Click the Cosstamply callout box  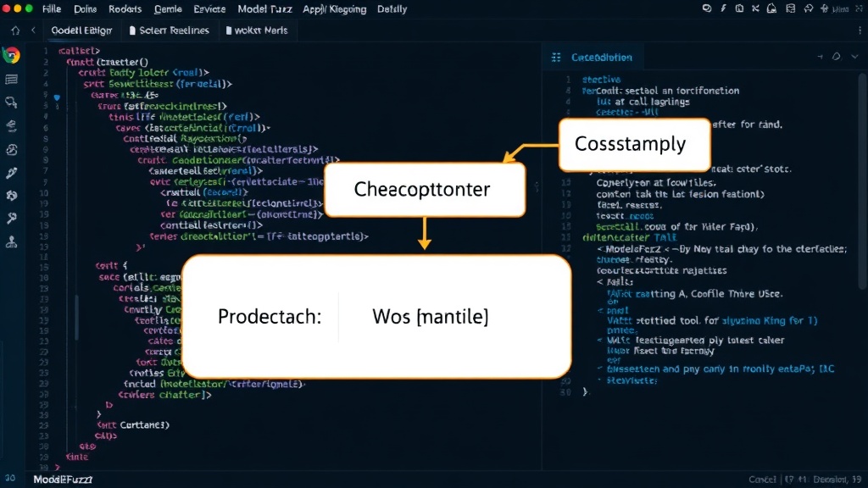[x=634, y=144]
